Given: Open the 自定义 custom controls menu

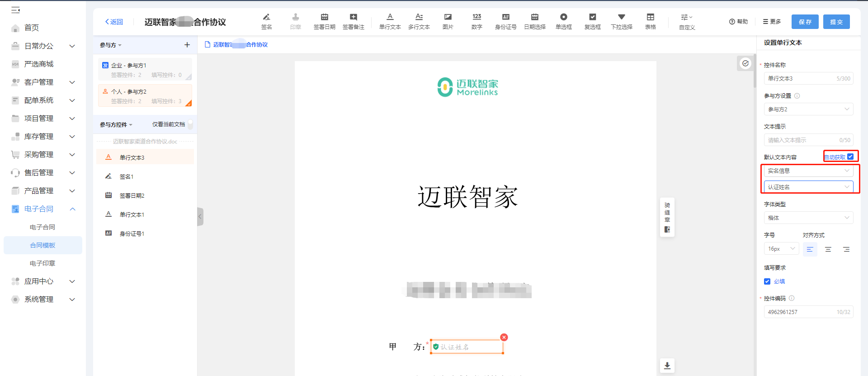Looking at the screenshot, I should coord(687,22).
